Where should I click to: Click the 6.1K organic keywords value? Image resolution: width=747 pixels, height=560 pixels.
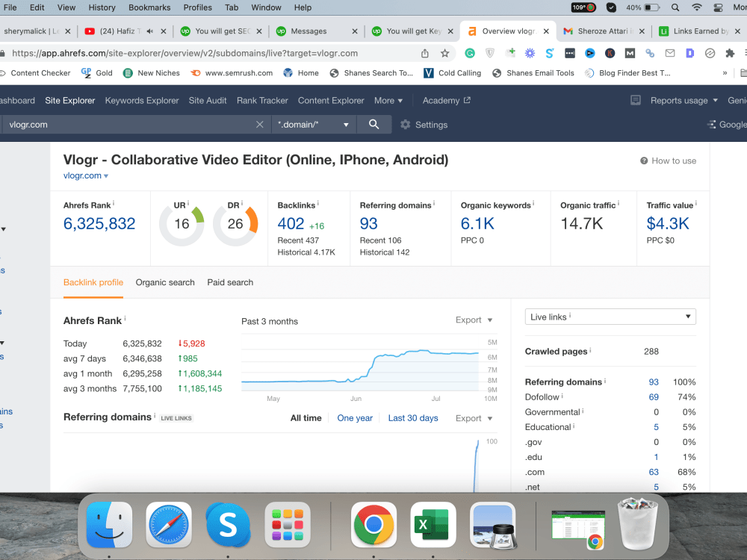(477, 223)
